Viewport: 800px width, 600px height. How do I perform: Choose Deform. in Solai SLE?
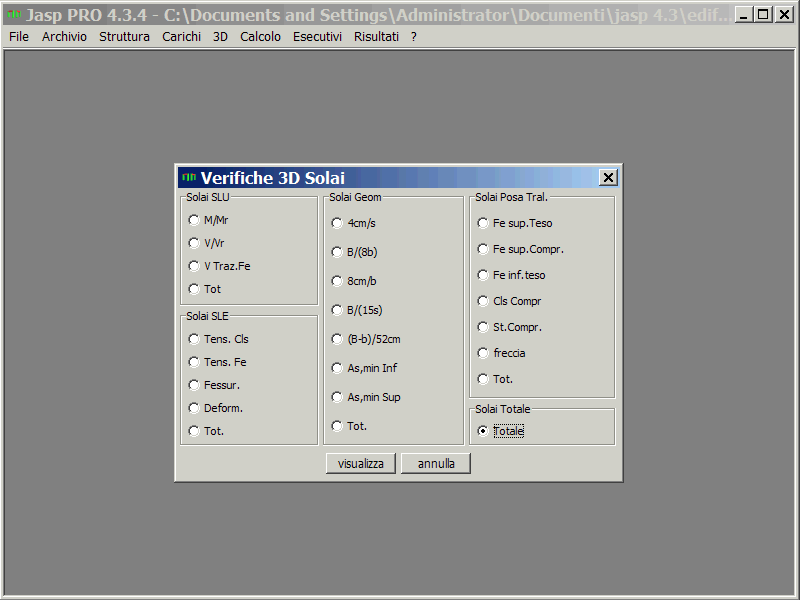coord(194,408)
